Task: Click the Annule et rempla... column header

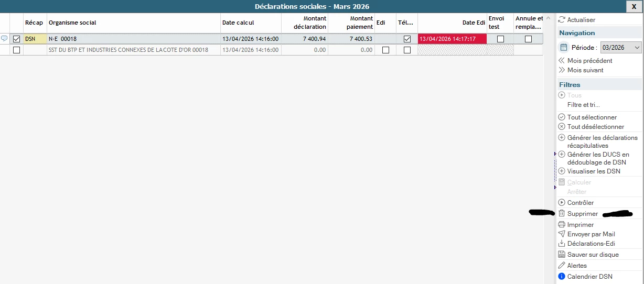Action: coord(529,23)
